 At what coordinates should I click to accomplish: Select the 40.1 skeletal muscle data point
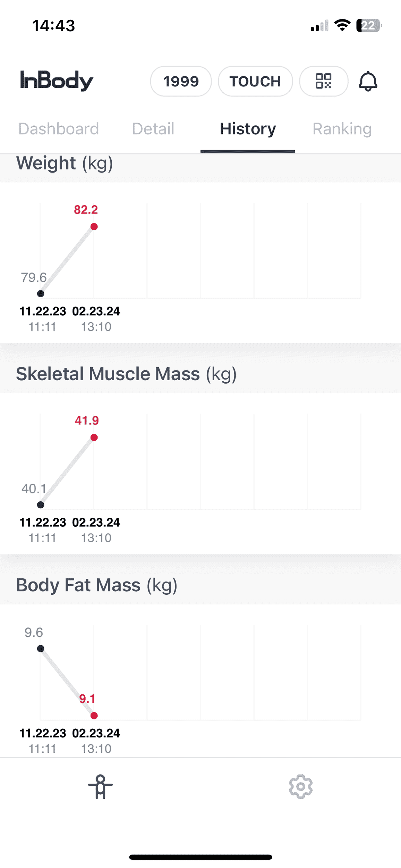click(x=41, y=505)
